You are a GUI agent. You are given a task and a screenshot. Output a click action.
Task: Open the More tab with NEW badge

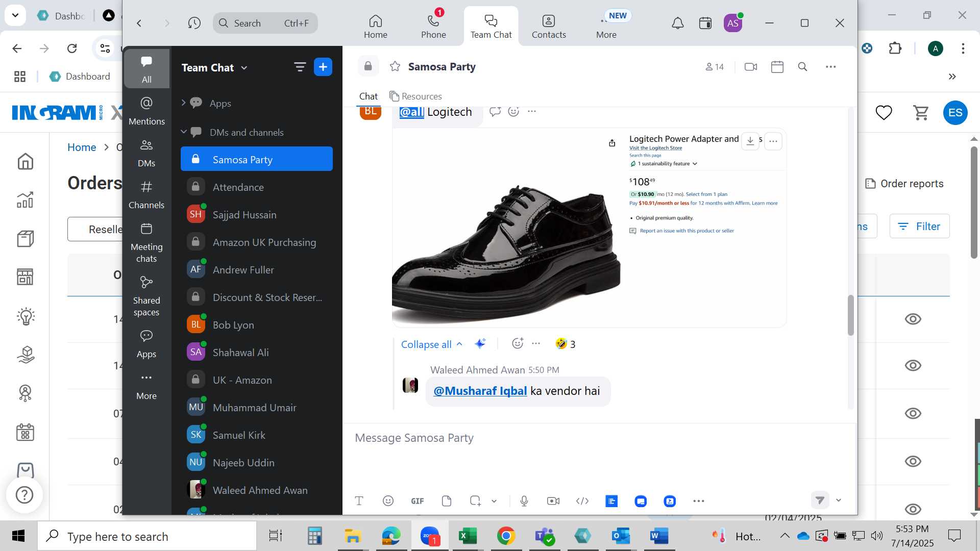click(606, 26)
